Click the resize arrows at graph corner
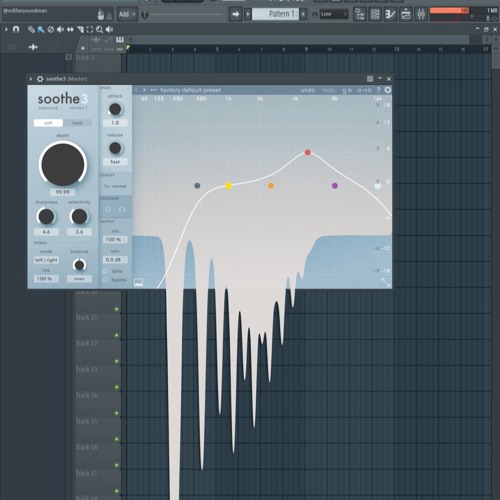 [386, 282]
